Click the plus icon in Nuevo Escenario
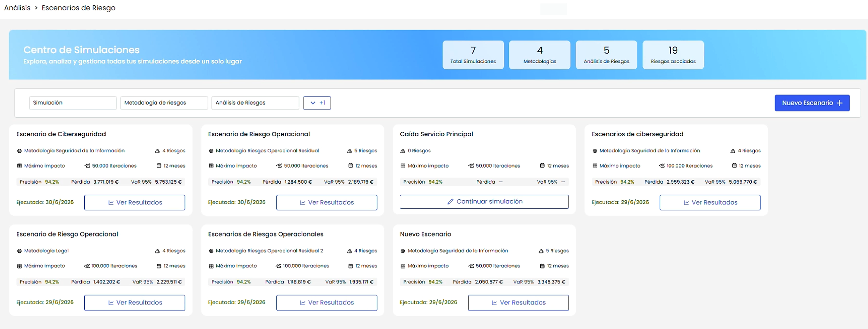 (x=840, y=103)
